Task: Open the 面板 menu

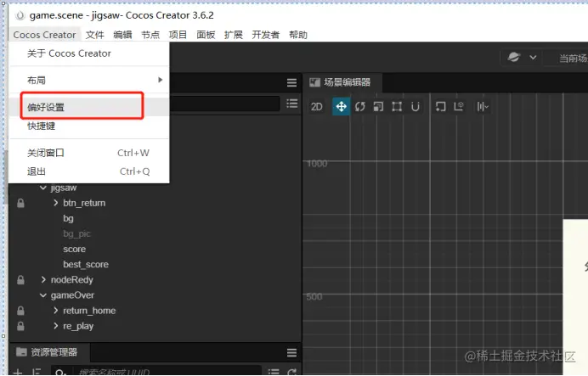Action: (x=206, y=35)
